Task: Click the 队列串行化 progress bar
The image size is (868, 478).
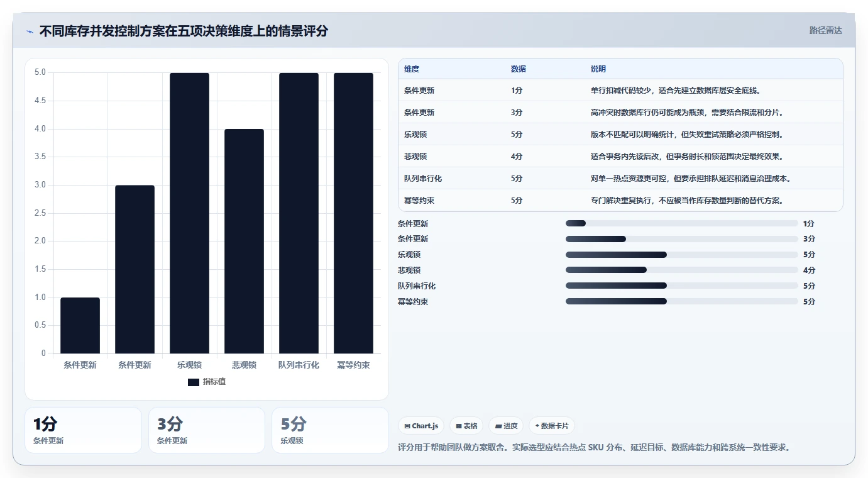Action: 682,286
